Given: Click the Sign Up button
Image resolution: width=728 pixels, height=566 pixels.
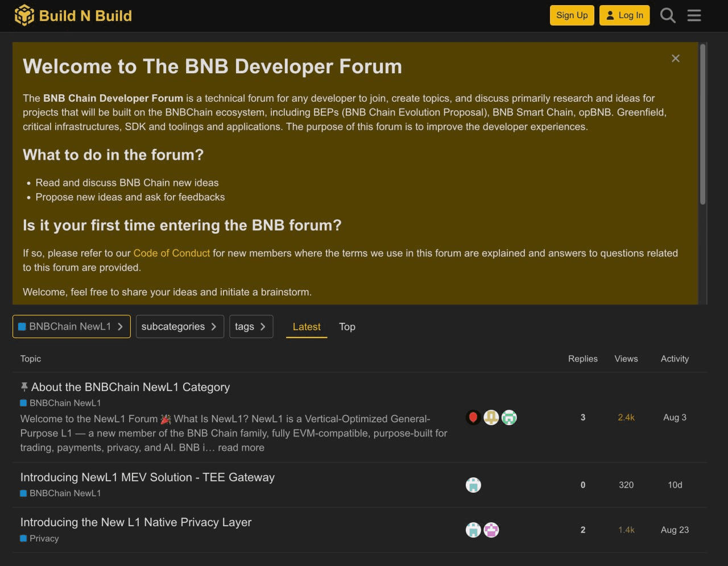Looking at the screenshot, I should click(572, 15).
